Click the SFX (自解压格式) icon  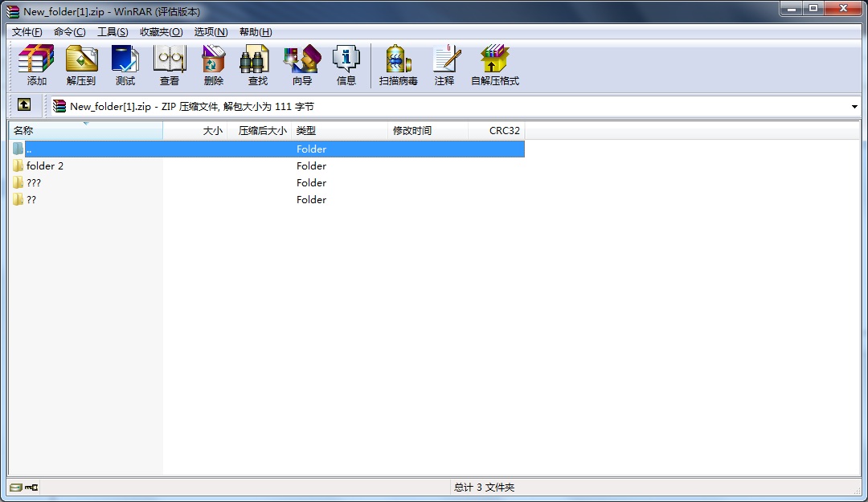coord(495,65)
